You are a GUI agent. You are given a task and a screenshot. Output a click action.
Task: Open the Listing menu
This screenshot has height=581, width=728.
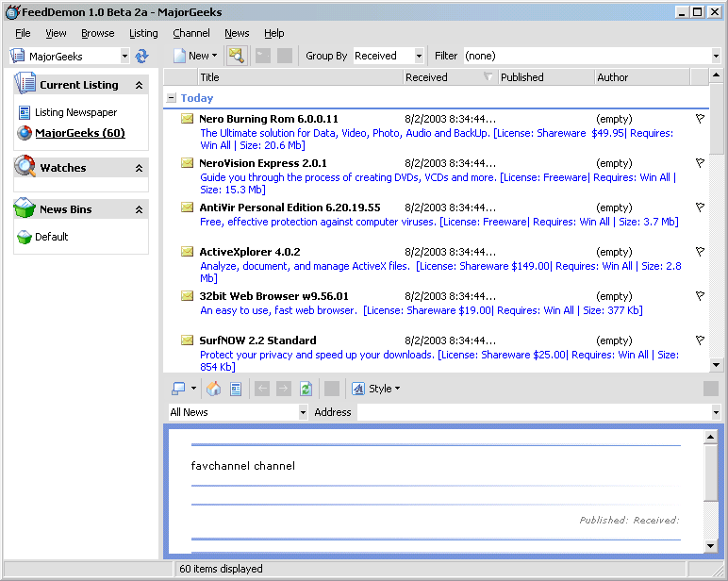(x=143, y=33)
